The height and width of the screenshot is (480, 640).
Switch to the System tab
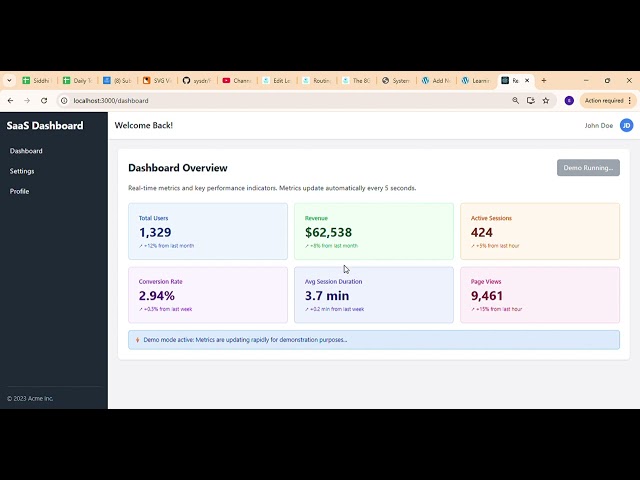tap(397, 81)
